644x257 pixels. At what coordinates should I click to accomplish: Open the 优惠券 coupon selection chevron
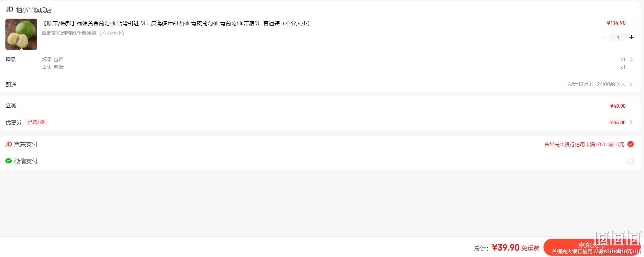click(x=631, y=122)
